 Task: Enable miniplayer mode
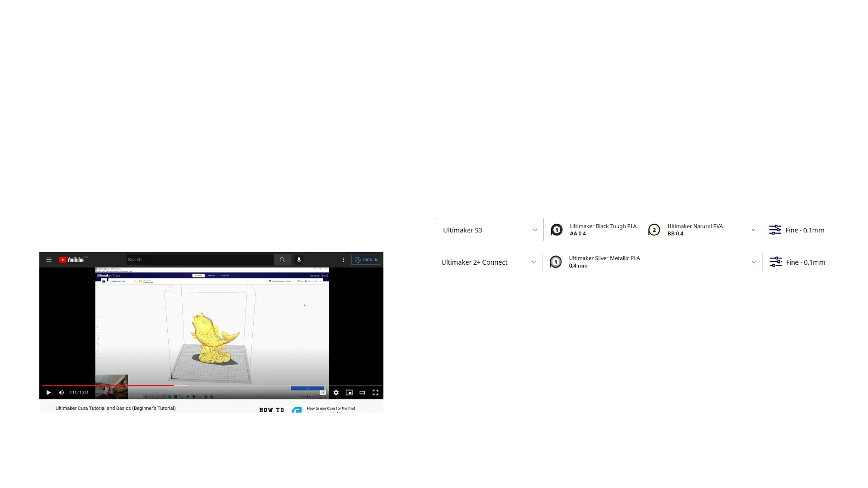pyautogui.click(x=349, y=393)
